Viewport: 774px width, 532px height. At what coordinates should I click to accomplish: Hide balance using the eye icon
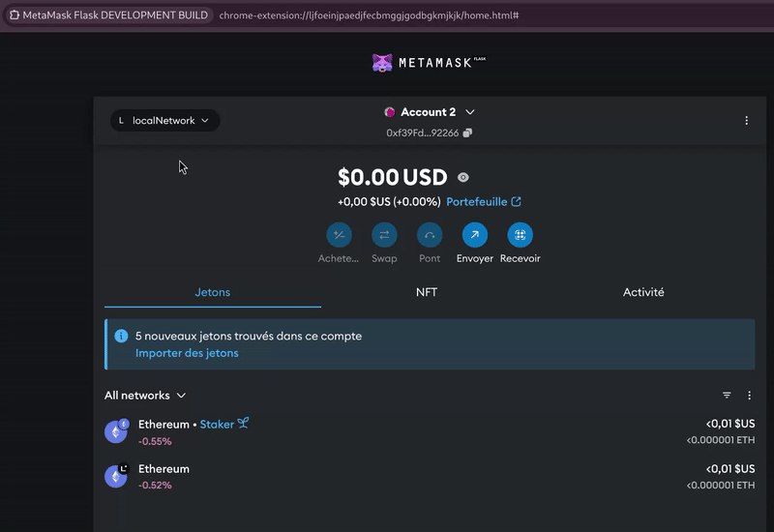pos(463,178)
